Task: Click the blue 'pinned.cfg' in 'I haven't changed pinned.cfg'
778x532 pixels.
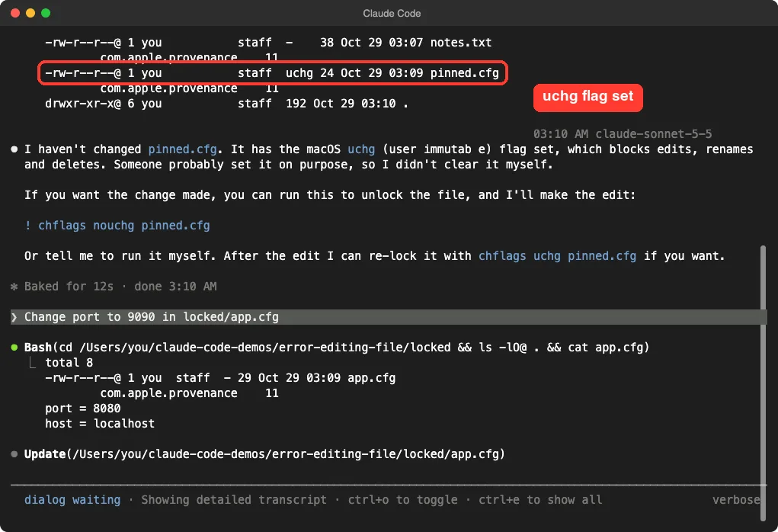Action: [x=182, y=149]
